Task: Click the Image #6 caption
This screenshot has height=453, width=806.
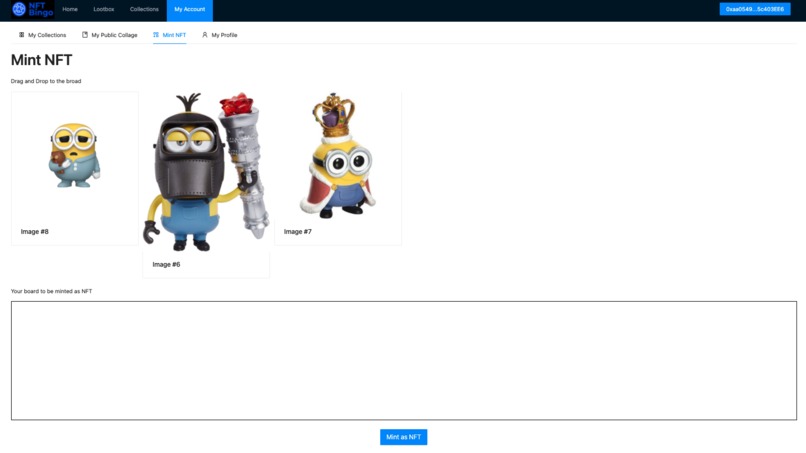Action: point(166,265)
